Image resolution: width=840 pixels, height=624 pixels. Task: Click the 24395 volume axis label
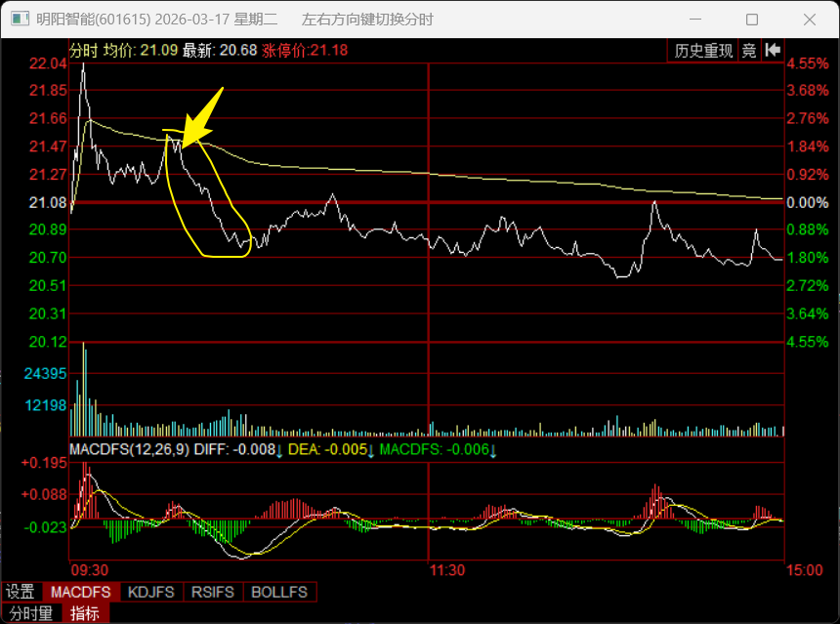(x=46, y=373)
